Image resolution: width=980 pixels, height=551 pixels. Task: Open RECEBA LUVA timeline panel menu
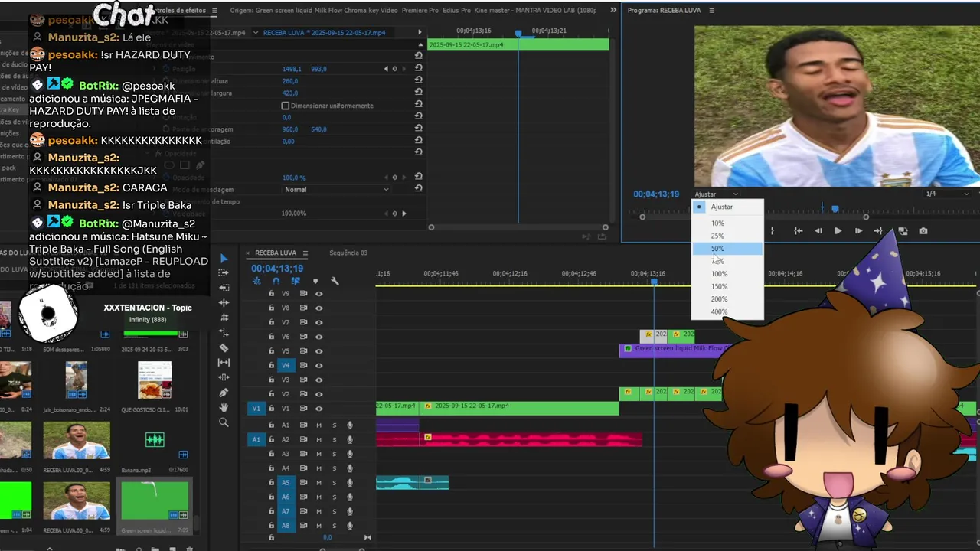pyautogui.click(x=305, y=253)
